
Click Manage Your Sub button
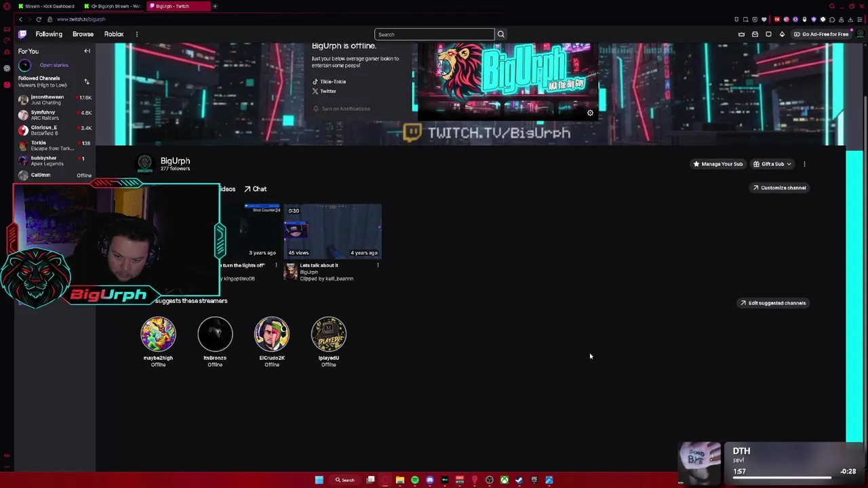[x=717, y=164]
